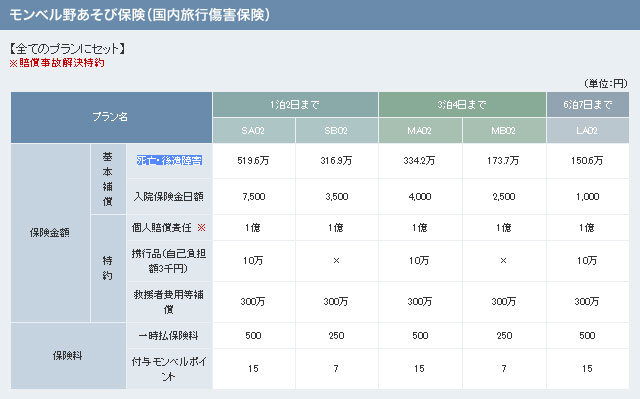The image size is (640, 399).
Task: Click the 基本補償 vertical label
Action: 108,179
